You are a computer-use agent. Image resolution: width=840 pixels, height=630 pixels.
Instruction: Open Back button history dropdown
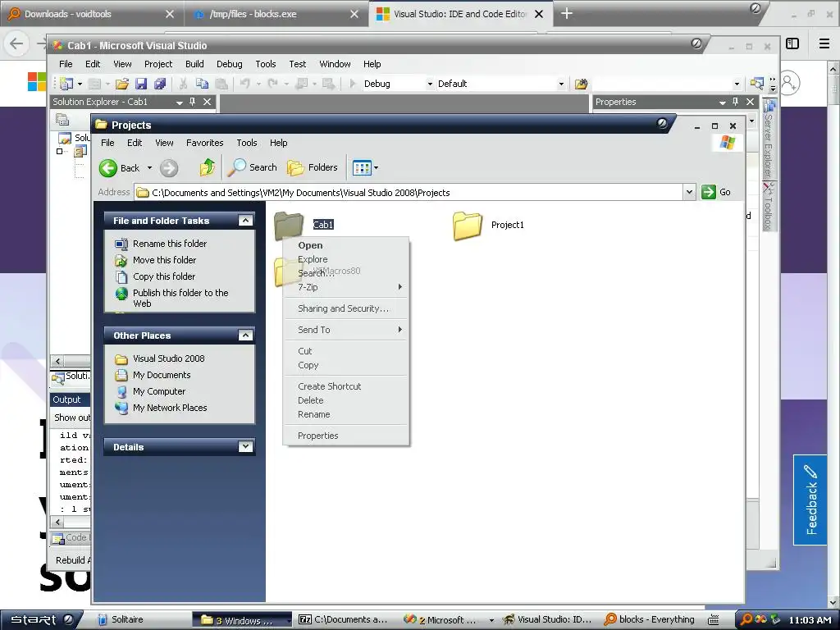point(149,168)
